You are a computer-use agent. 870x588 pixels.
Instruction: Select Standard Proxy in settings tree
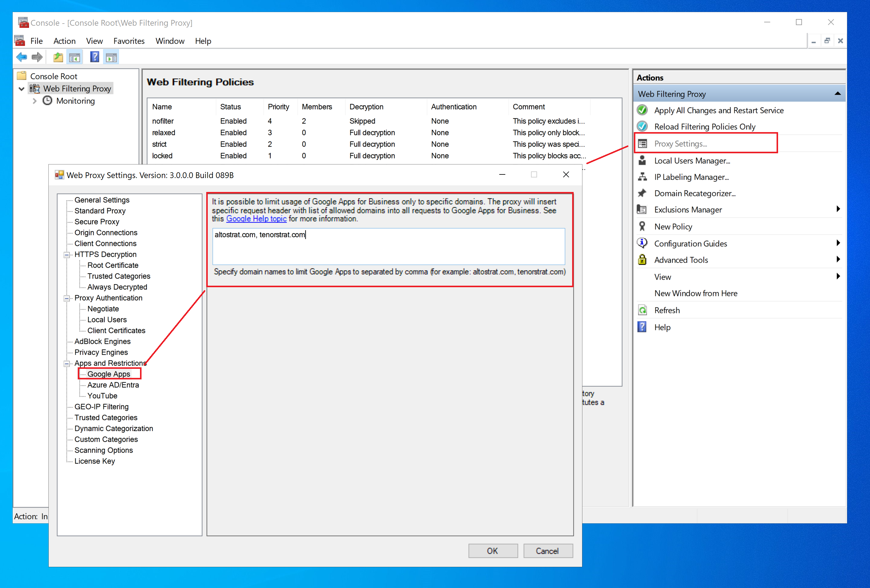click(x=100, y=211)
